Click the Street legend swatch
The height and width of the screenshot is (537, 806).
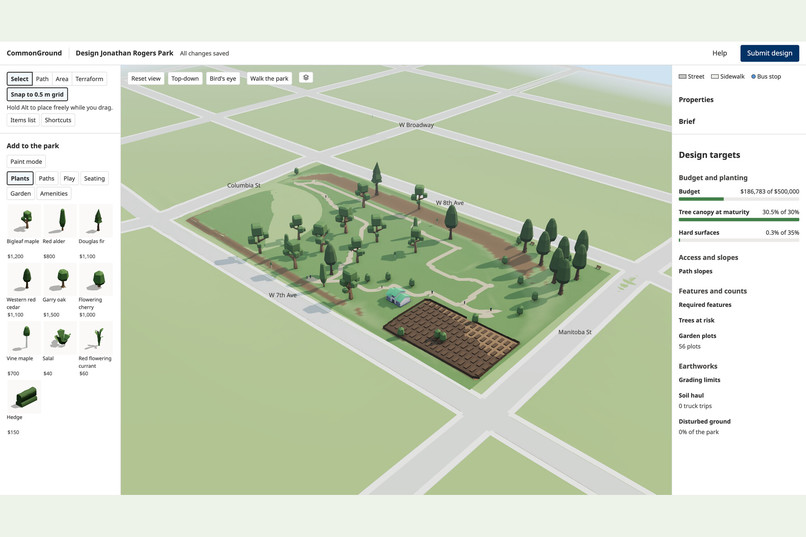(682, 77)
